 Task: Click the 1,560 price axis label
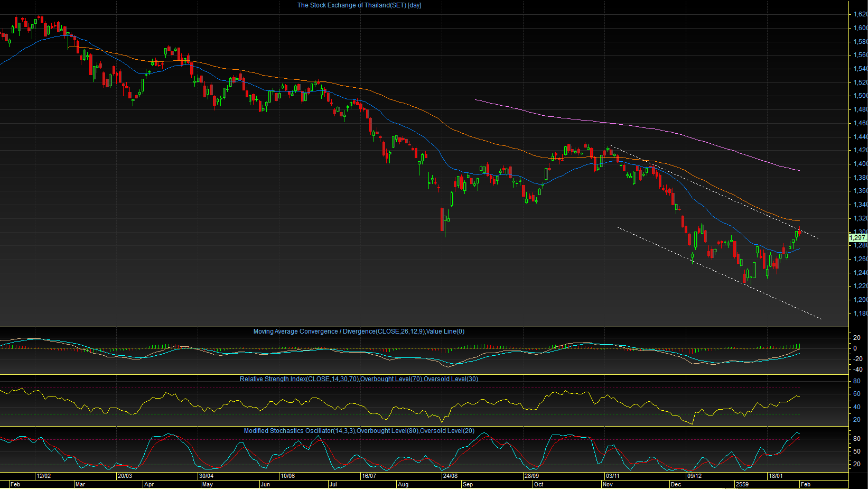[860, 55]
